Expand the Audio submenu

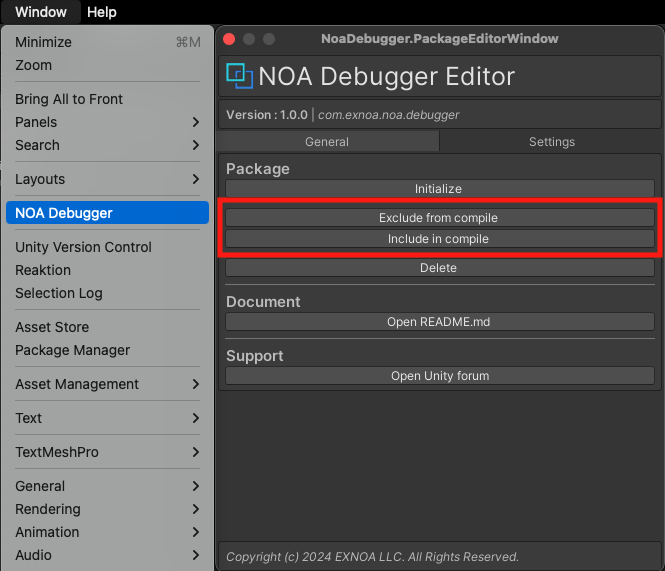pyautogui.click(x=108, y=555)
